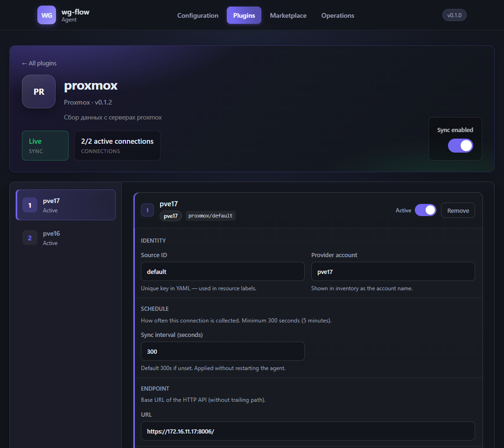Switch to the Marketplace tab

(x=288, y=15)
